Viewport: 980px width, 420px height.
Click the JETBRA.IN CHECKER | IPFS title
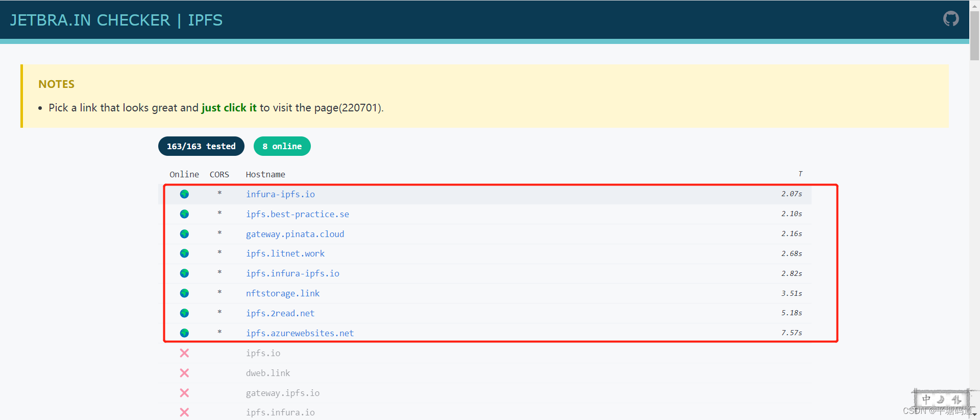(116, 20)
